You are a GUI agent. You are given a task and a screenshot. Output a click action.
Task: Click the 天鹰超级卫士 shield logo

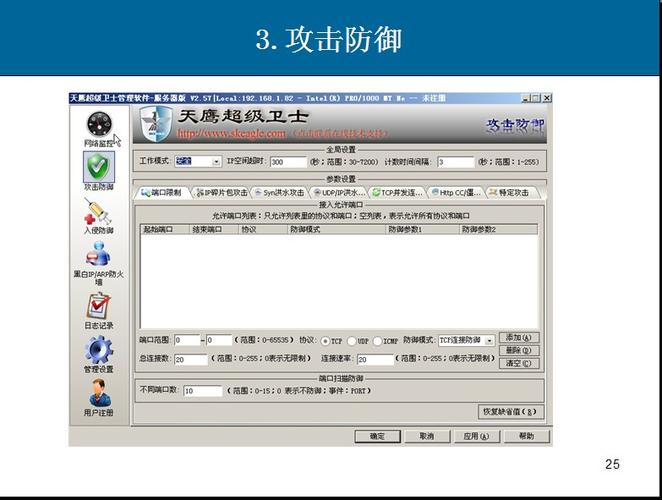tap(155, 123)
